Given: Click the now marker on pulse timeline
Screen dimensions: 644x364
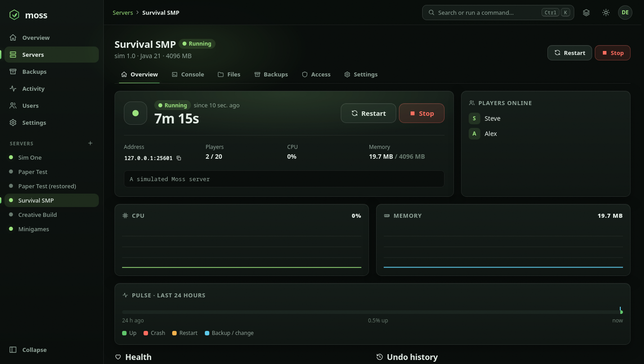Looking at the screenshot, I should pos(621,312).
